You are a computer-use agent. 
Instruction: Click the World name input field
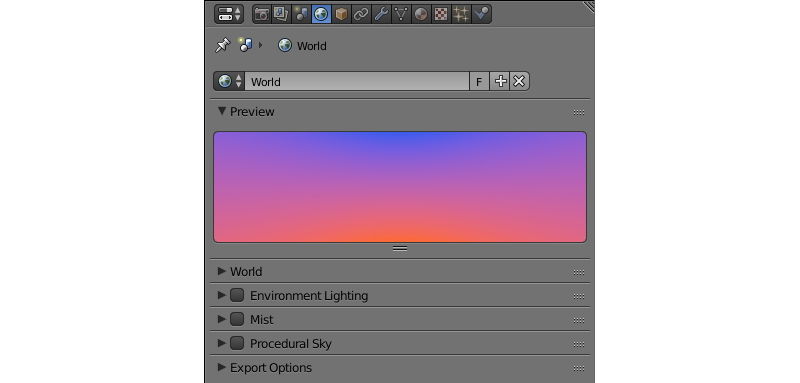point(357,82)
